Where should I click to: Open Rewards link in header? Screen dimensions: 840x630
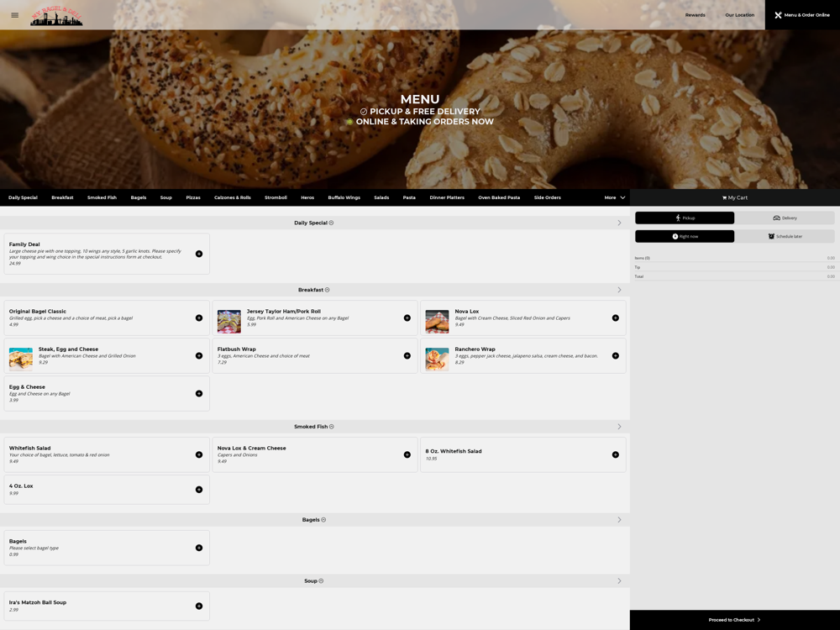tap(696, 15)
